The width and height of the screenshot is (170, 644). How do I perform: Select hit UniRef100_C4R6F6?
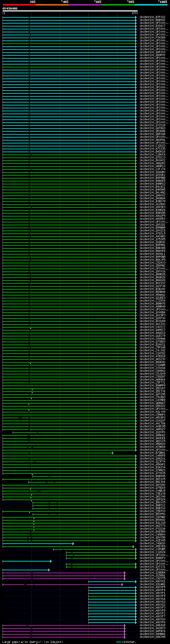152,456
